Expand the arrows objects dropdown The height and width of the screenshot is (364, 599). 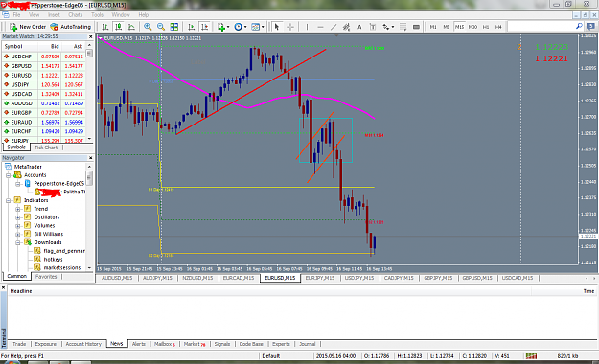point(393,27)
